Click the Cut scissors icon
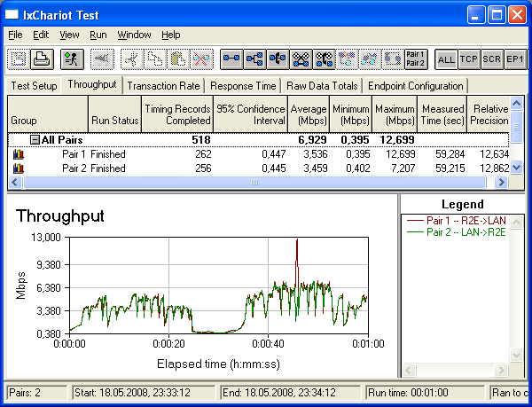 pos(132,59)
